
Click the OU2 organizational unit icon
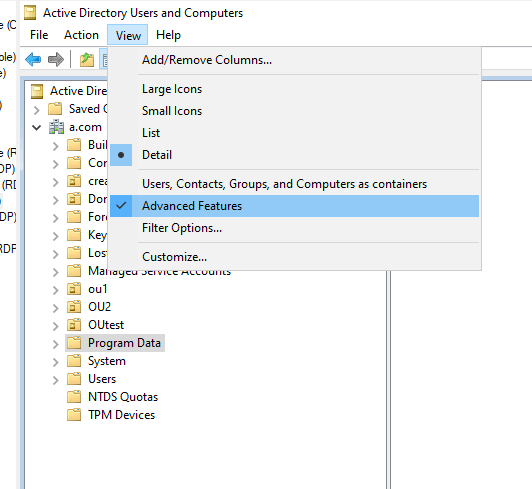74,307
